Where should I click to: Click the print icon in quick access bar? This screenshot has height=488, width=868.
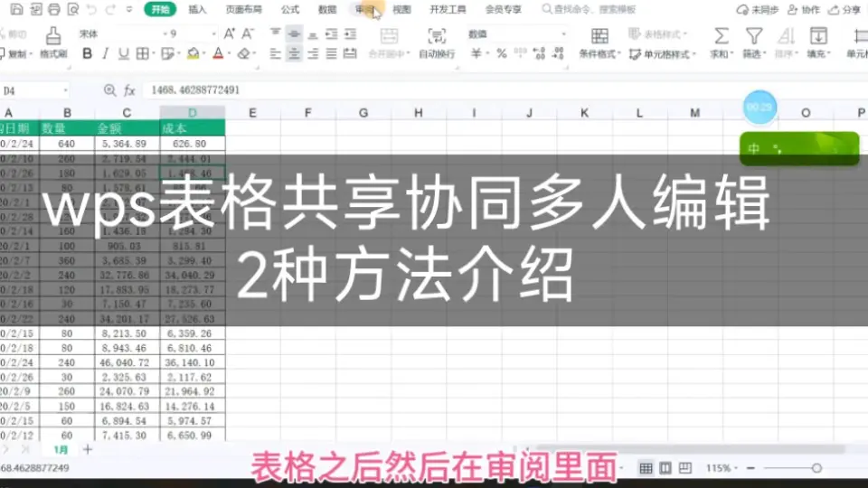[54, 10]
